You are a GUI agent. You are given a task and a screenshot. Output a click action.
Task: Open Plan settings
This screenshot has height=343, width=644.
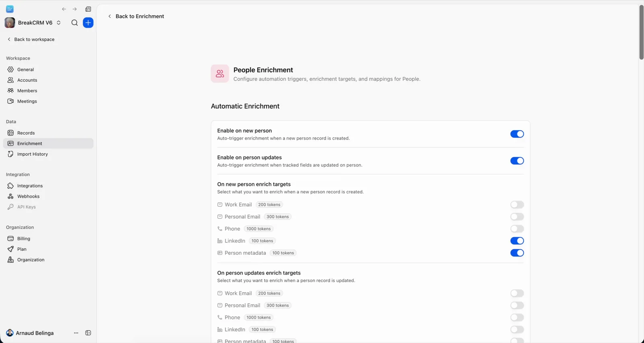[x=48, y=249]
